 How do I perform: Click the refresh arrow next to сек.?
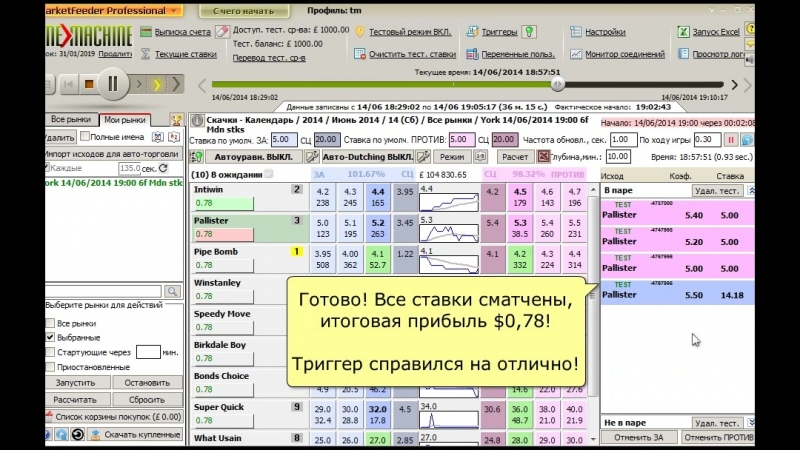pos(163,168)
